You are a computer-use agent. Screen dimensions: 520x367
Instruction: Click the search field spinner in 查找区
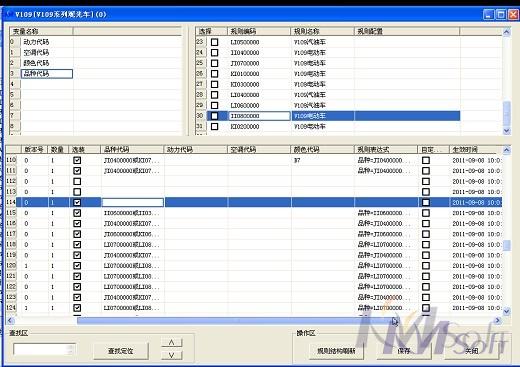click(70, 349)
